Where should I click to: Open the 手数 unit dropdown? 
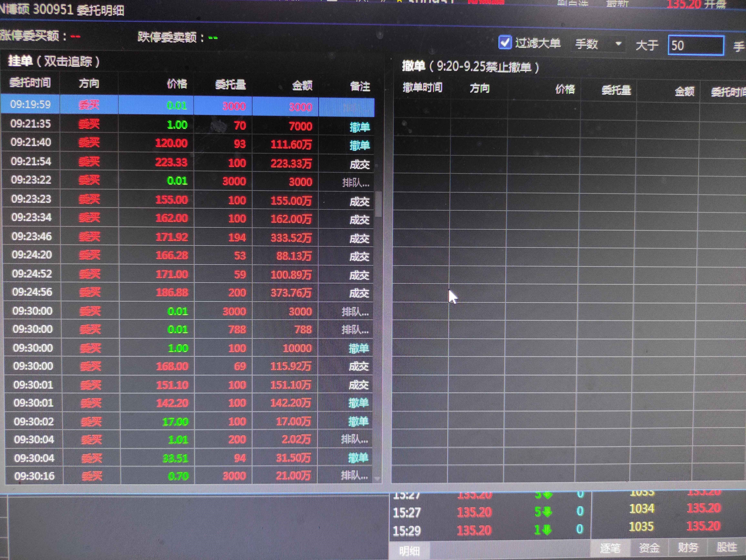pos(598,44)
